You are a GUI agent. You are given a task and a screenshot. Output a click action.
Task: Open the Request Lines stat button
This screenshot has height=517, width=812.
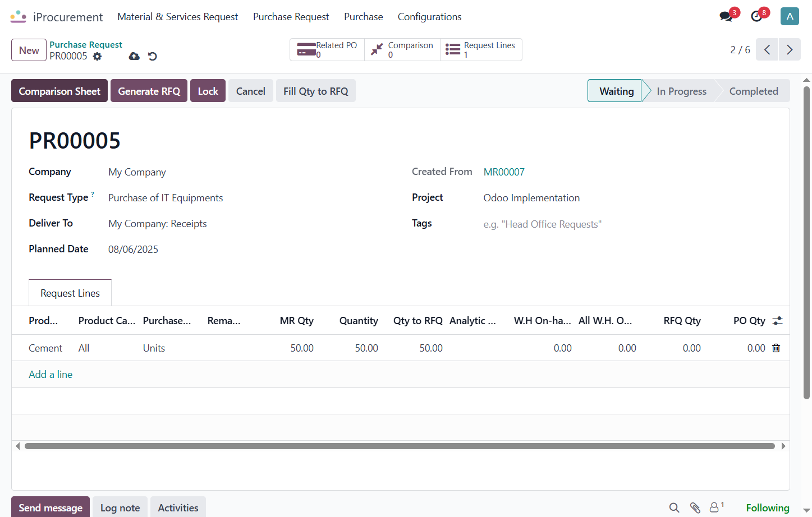click(481, 49)
